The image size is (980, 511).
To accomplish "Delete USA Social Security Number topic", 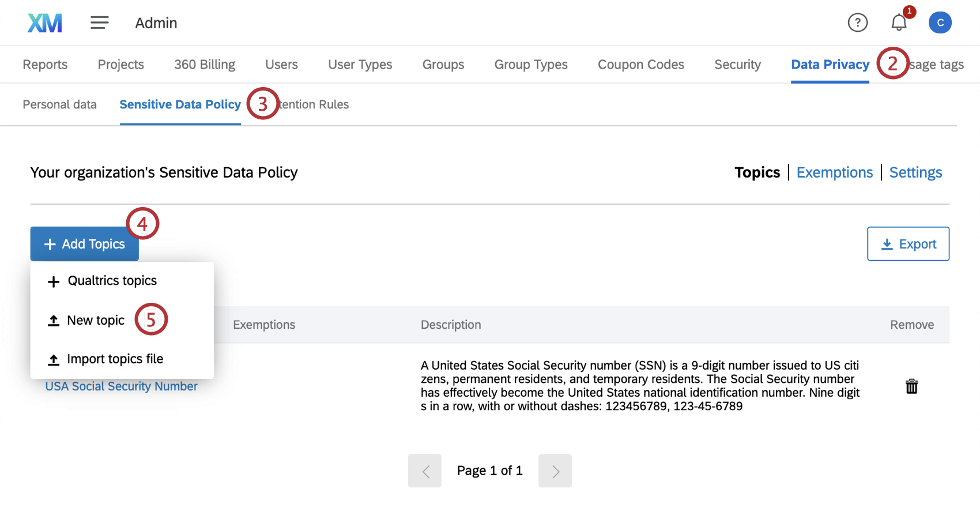I will click(x=911, y=386).
